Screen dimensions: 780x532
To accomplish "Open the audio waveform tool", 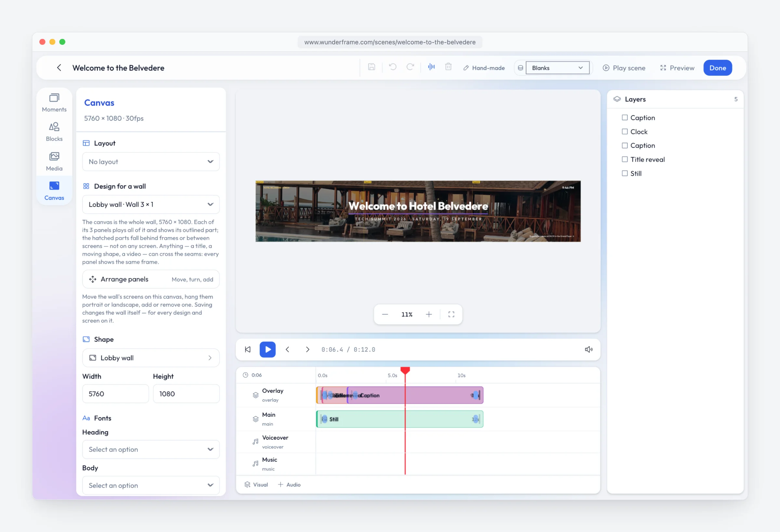I will 431,67.
